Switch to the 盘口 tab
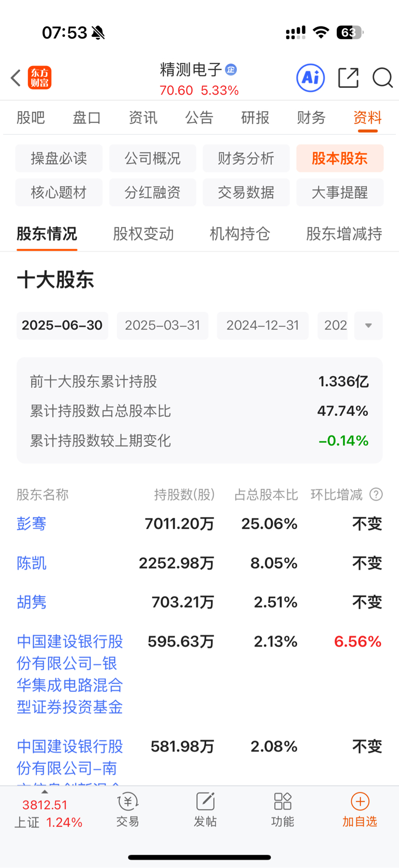Screen dimensions: 399x868 pos(87,117)
